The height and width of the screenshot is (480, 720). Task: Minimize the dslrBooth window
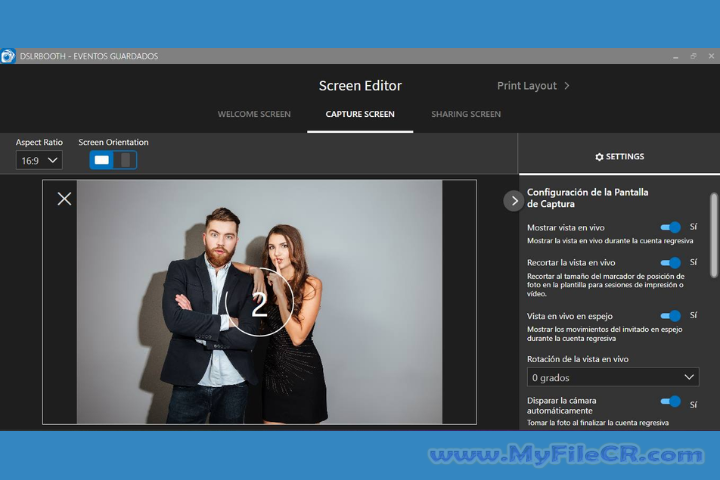coord(675,56)
